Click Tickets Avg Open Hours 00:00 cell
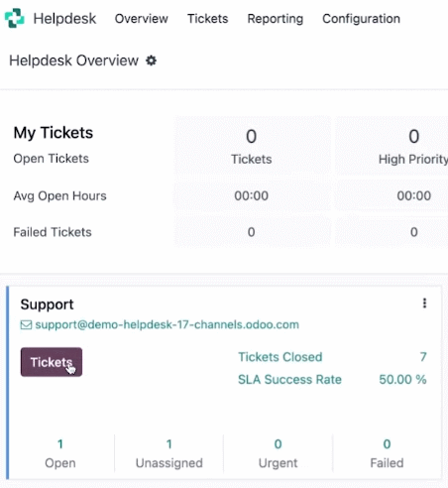Image resolution: width=448 pixels, height=488 pixels. pyautogui.click(x=252, y=196)
